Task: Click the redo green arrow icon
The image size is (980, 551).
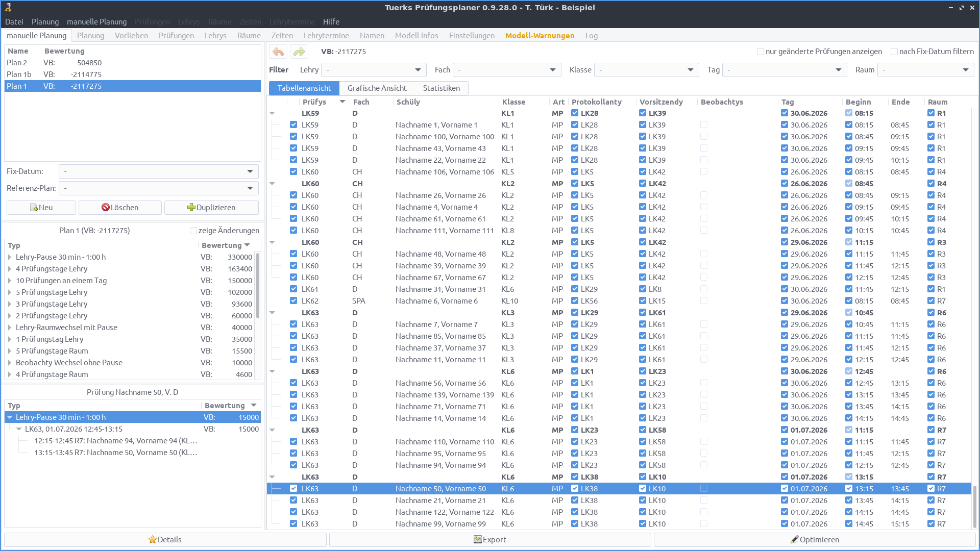Action: pos(299,52)
